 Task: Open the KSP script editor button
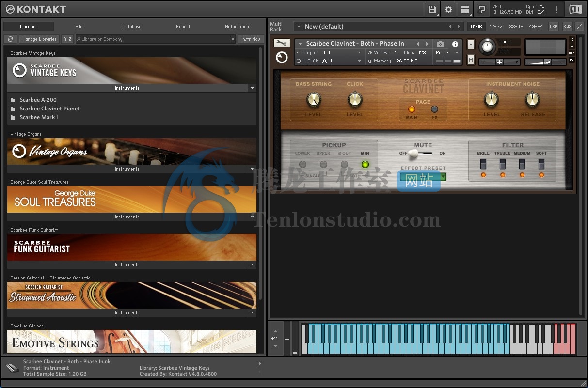click(x=554, y=27)
